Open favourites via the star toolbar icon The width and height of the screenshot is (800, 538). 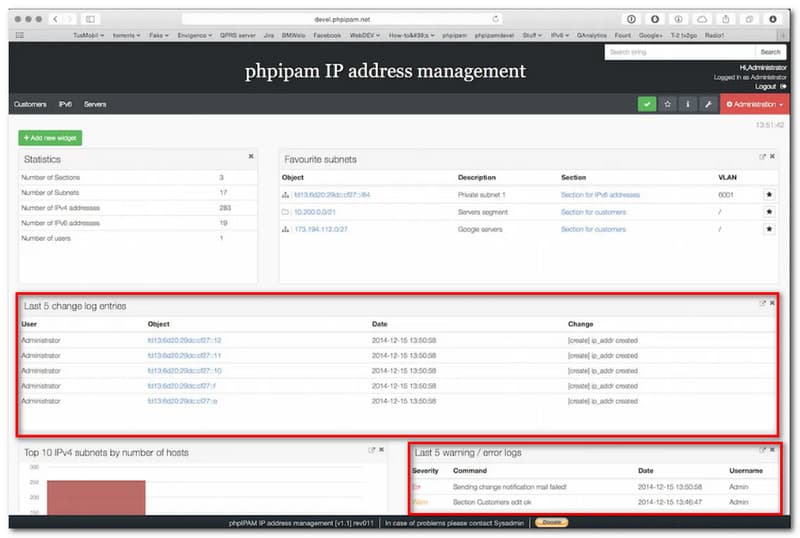(x=667, y=104)
